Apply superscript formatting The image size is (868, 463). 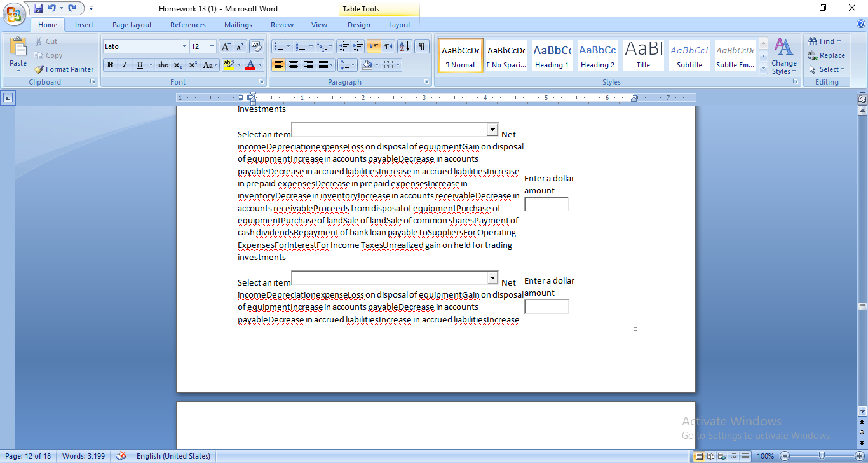pyautogui.click(x=193, y=65)
